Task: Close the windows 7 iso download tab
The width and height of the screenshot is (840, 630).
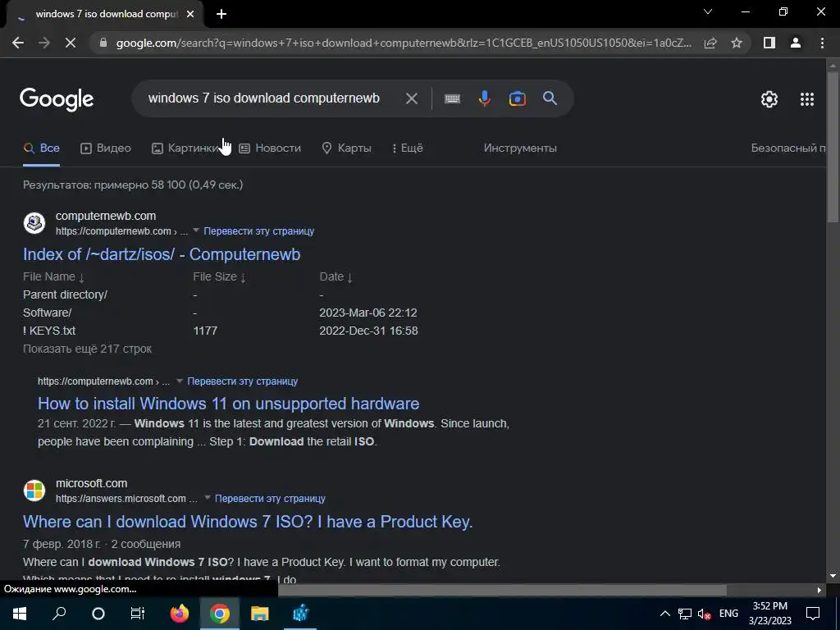Action: (190, 14)
